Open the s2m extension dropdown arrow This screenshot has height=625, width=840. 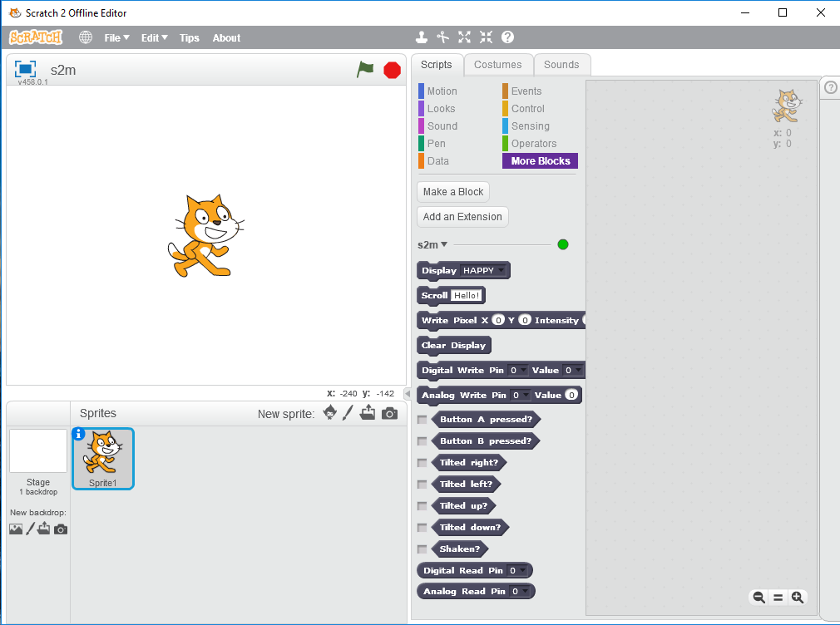pos(443,244)
